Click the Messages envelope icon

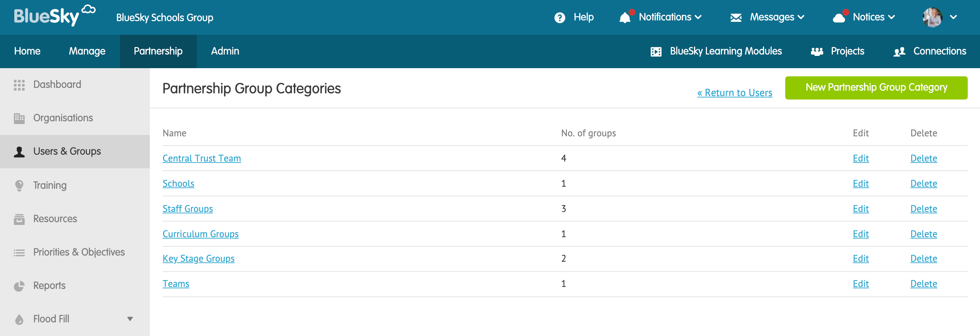click(736, 17)
